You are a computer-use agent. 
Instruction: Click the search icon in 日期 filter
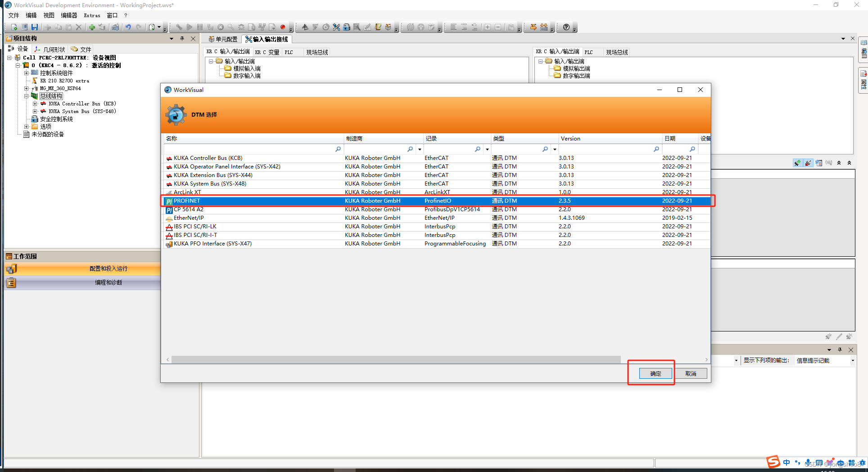tap(692, 149)
